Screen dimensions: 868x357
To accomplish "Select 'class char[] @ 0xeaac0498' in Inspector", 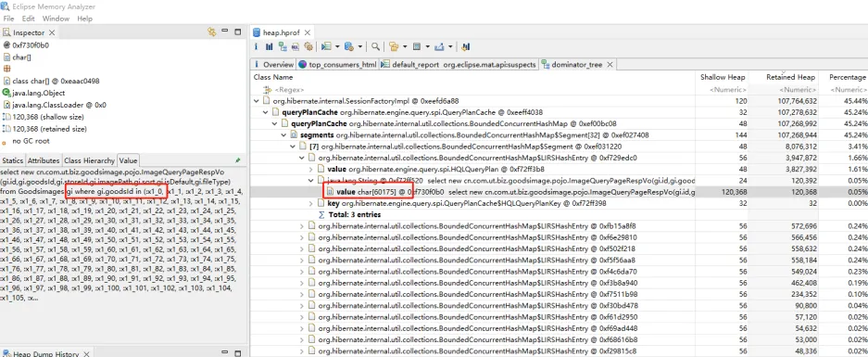I will [x=56, y=81].
